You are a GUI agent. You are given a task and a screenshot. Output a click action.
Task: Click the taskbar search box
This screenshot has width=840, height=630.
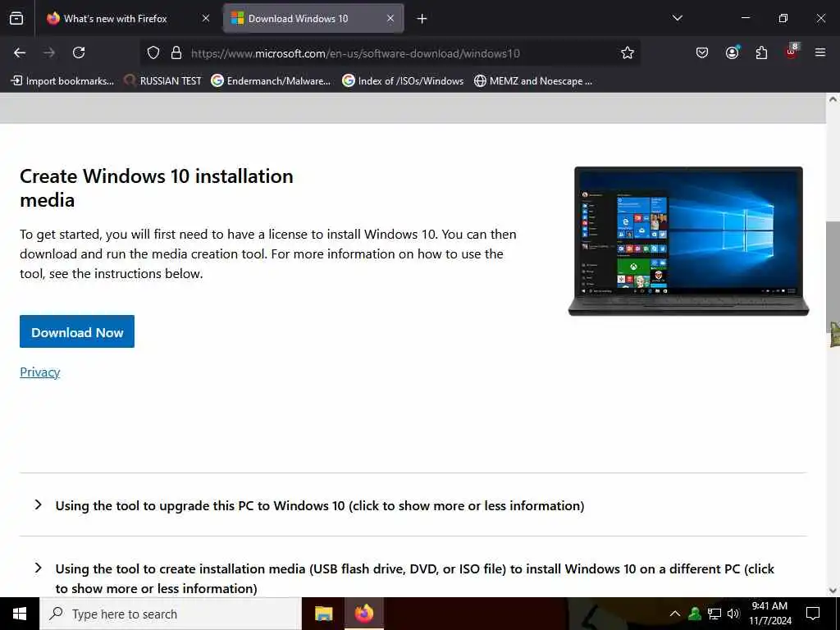pos(171,614)
